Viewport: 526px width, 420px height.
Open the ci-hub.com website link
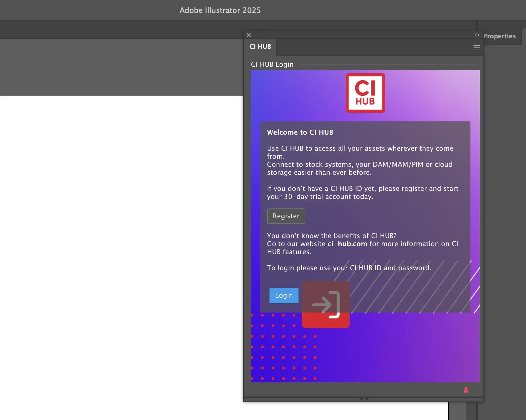(347, 244)
